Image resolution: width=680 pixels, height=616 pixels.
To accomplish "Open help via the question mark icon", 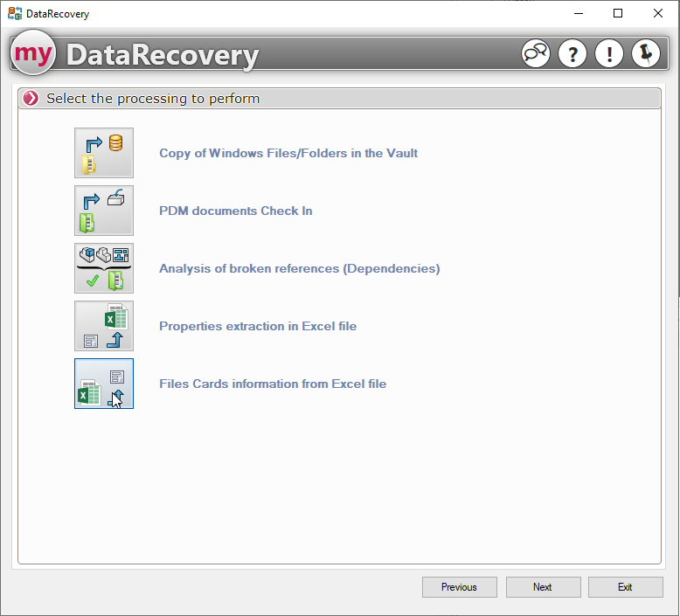I will [x=572, y=54].
